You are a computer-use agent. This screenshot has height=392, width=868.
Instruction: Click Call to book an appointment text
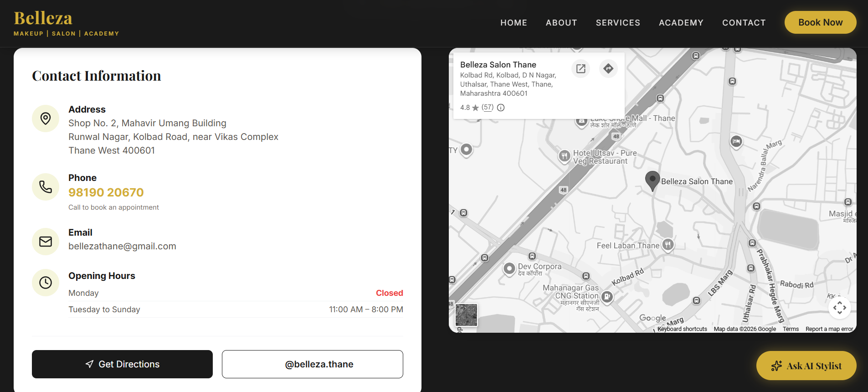(x=113, y=207)
